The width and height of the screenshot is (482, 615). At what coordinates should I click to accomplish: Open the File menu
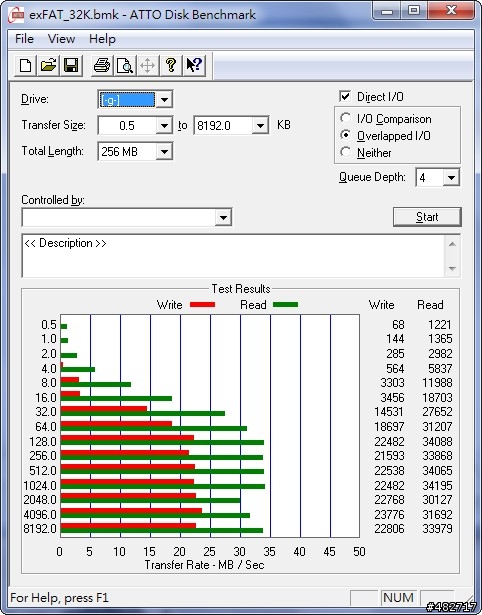(x=24, y=39)
